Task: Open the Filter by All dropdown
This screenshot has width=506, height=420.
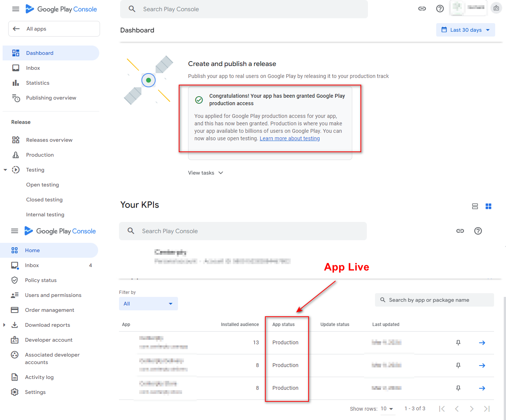Action: pos(148,303)
